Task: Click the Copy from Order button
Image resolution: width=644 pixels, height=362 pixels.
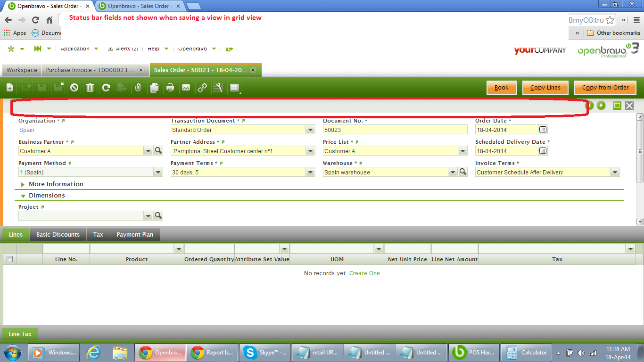Action: [x=605, y=87]
